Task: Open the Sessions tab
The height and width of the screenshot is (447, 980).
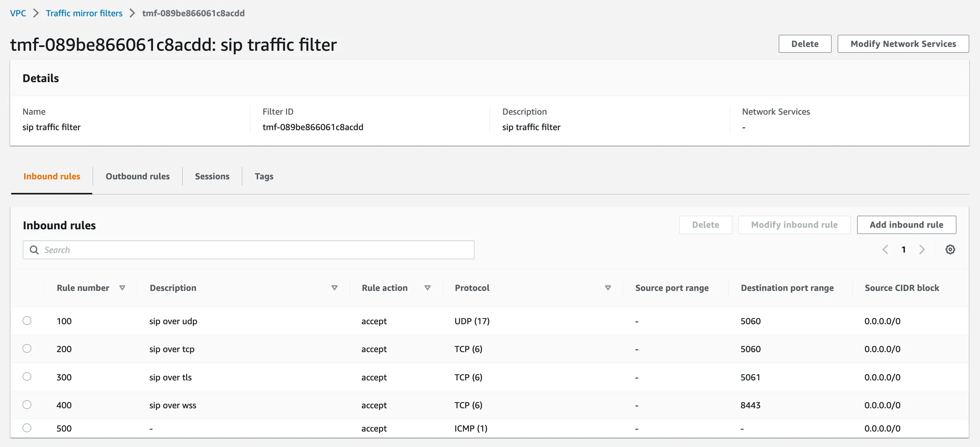Action: [x=212, y=176]
